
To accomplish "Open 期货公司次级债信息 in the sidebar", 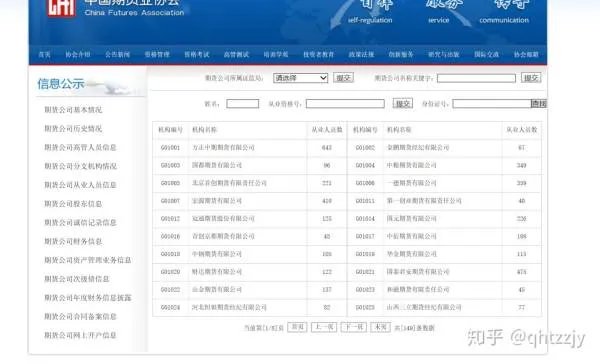I will pyautogui.click(x=77, y=279).
